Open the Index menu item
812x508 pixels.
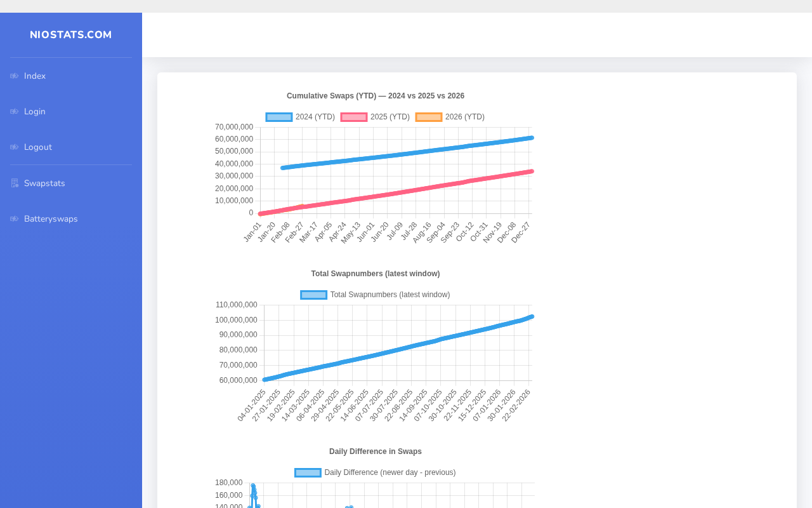35,76
